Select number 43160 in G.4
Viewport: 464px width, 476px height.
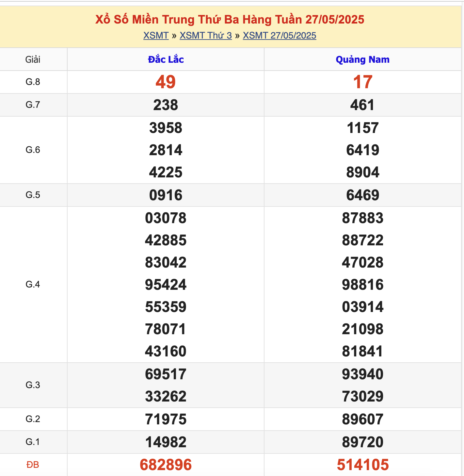[x=166, y=351]
